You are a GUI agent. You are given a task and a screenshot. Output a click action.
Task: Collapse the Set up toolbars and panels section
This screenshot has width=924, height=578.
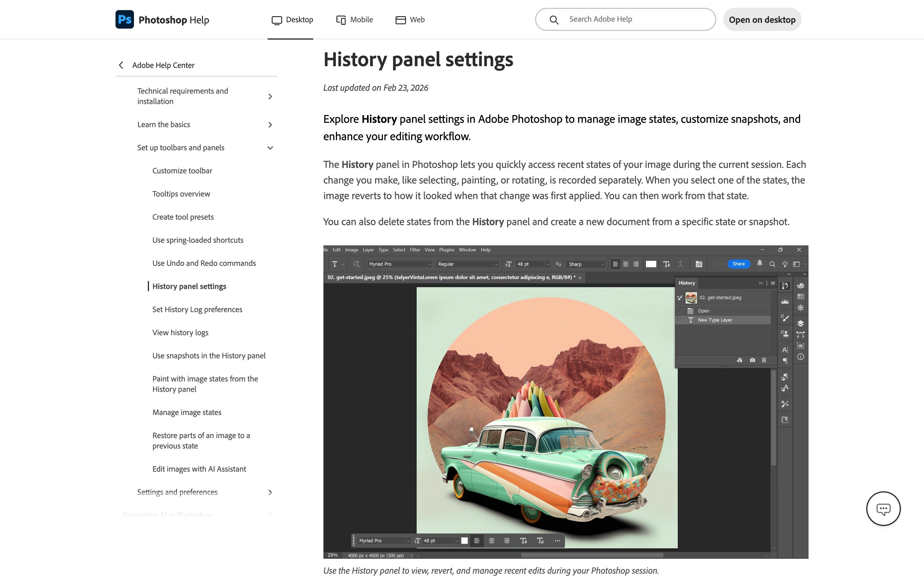click(x=270, y=148)
